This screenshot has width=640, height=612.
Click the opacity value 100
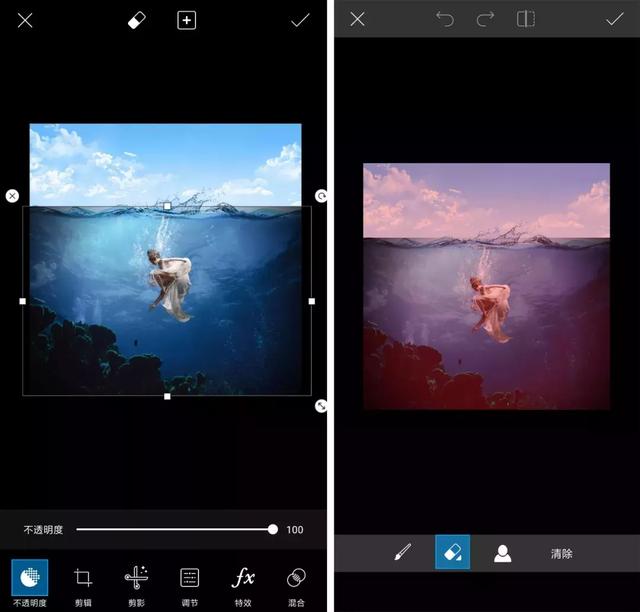295,530
